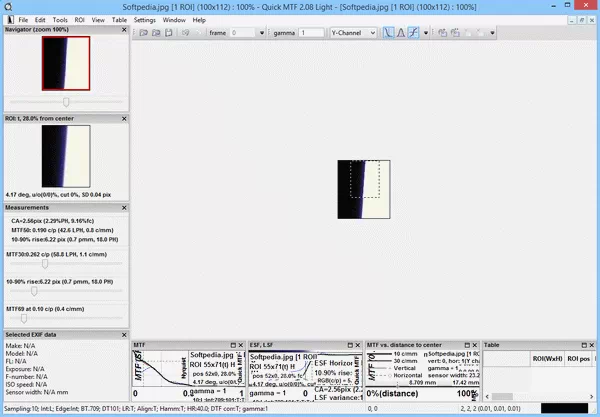600x417 pixels.
Task: Open the View menu
Action: [98, 20]
